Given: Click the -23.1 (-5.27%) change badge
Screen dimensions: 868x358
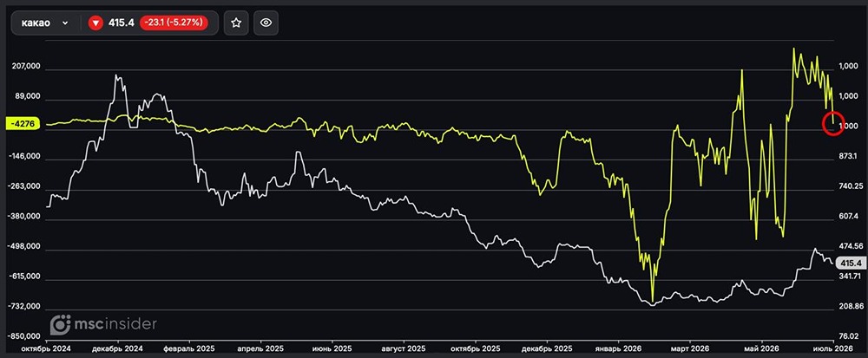Looking at the screenshot, I should point(174,23).
